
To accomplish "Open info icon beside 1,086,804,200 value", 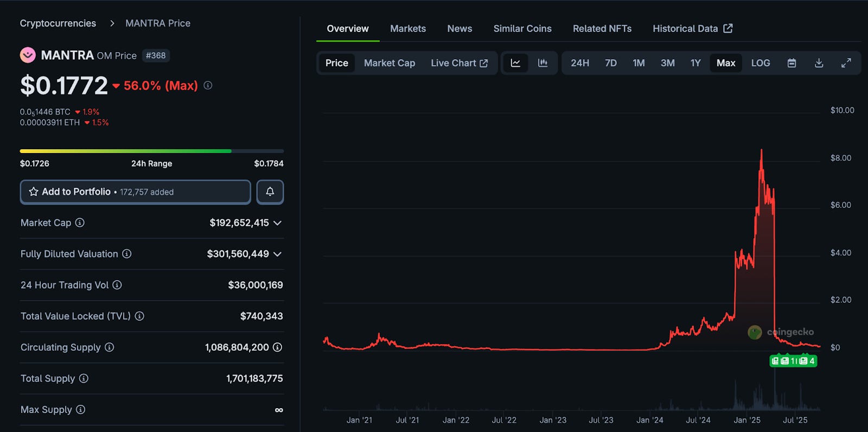I will point(277,347).
